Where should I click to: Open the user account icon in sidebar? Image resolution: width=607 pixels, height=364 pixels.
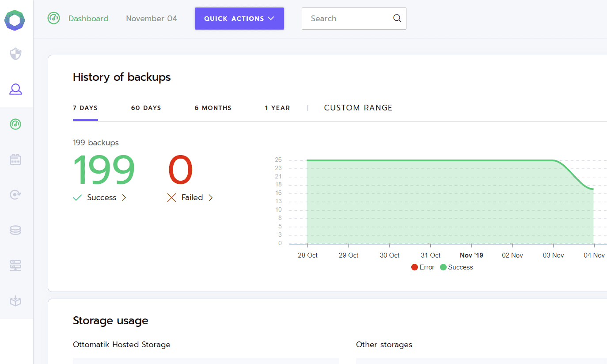[15, 89]
